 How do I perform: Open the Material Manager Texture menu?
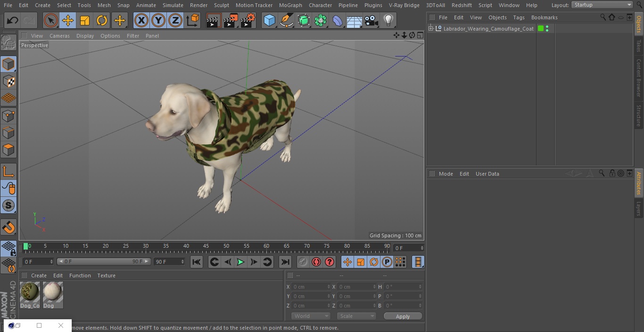[106, 275]
